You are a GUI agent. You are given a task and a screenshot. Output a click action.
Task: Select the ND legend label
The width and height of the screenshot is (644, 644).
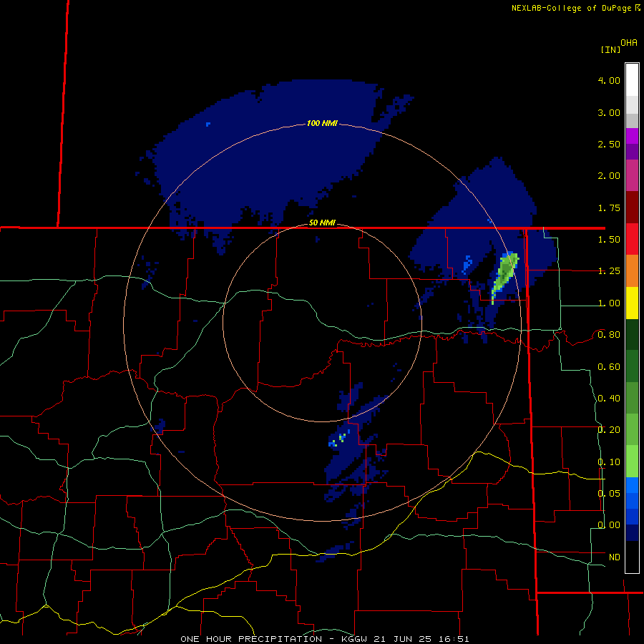pos(615,557)
